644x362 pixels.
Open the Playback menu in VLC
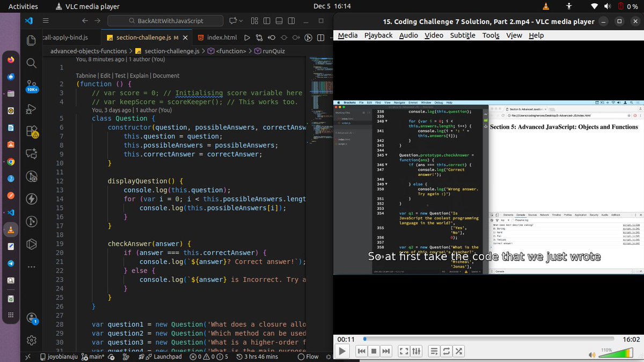(x=378, y=35)
